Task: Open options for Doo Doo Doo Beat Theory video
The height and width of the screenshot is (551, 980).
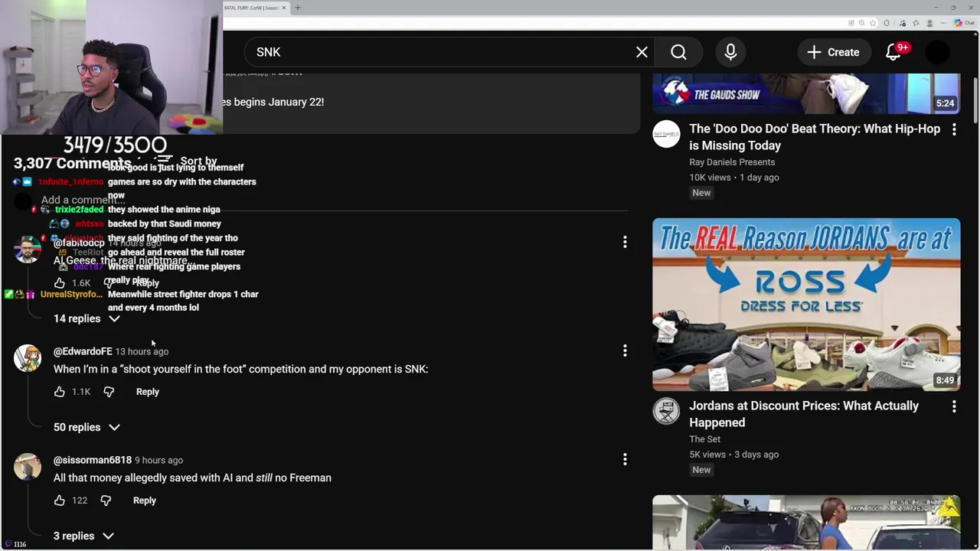Action: coord(954,130)
